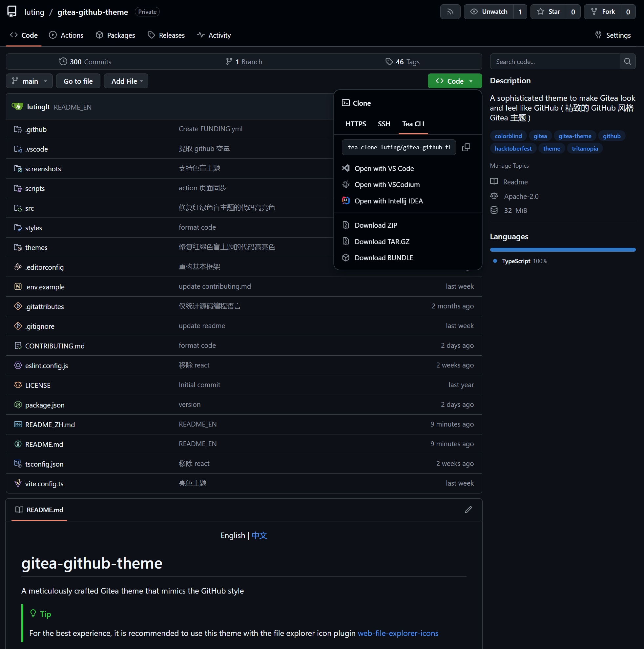Toggle Unwatch for this repository
Viewport: 644px width, 649px height.
tap(489, 12)
